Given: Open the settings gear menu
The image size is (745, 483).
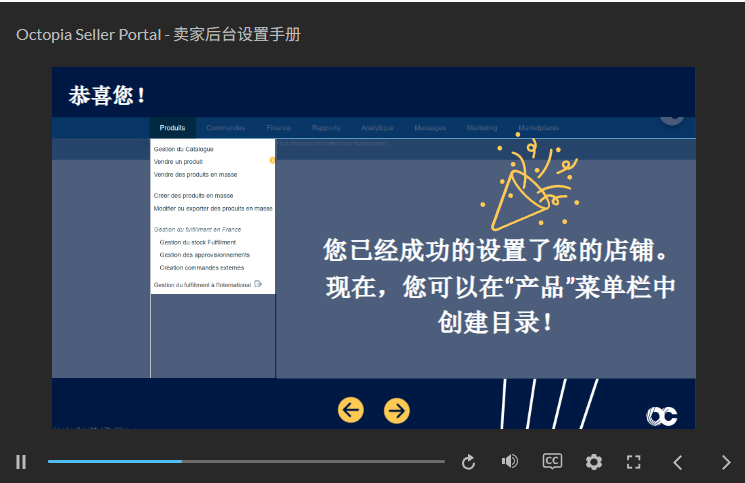Looking at the screenshot, I should (593, 462).
